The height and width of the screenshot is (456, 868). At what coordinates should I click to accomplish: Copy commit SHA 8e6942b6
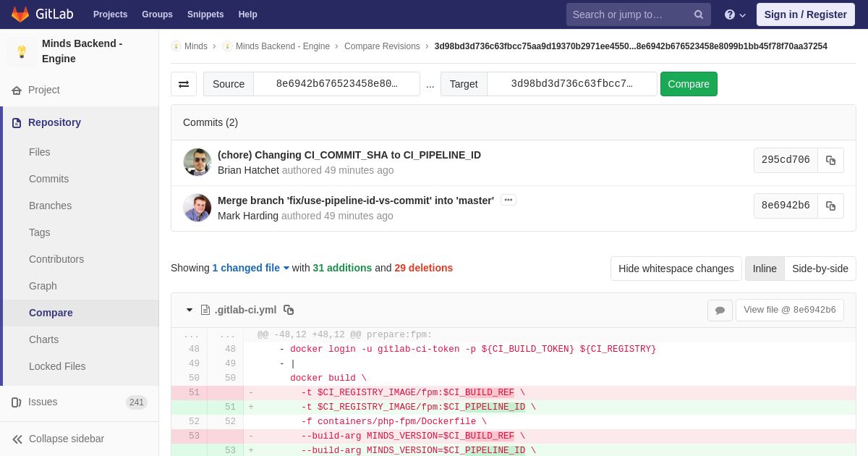tap(830, 206)
